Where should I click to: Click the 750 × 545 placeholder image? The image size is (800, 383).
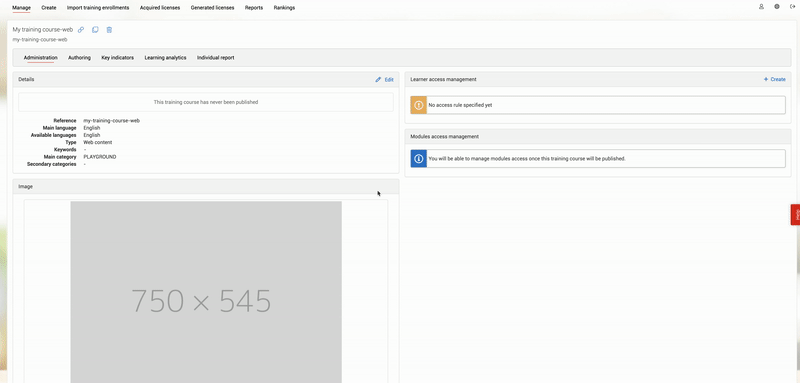[206, 292]
